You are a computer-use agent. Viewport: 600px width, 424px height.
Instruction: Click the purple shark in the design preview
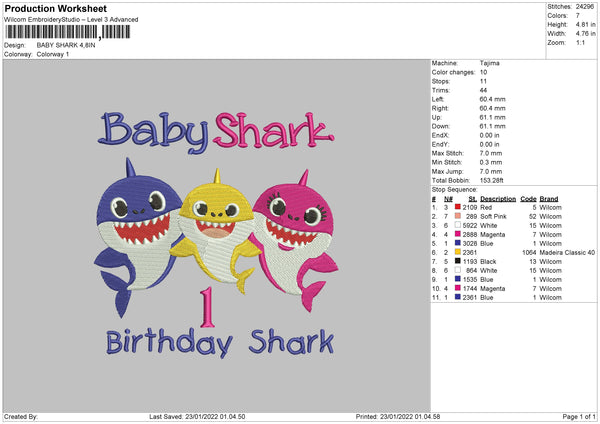[136, 233]
